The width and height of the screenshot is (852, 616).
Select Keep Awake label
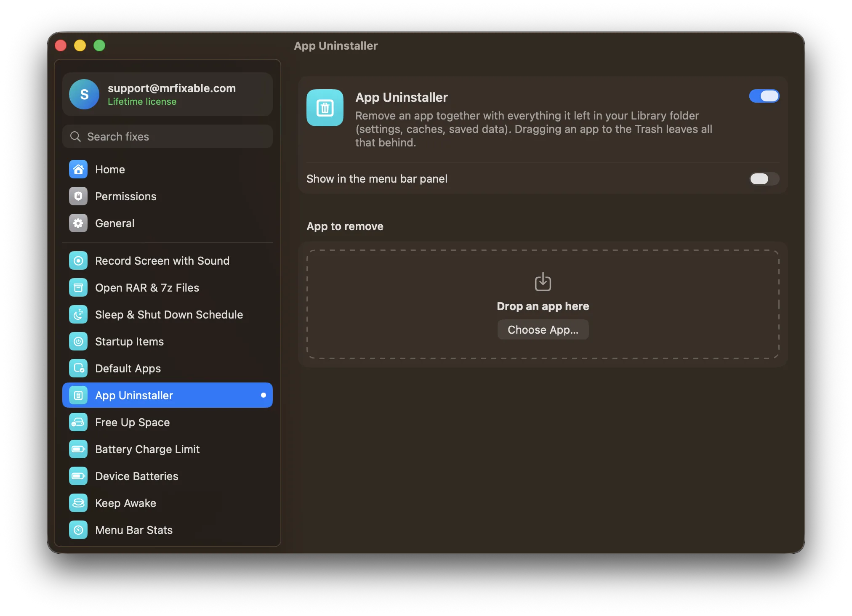tap(125, 503)
